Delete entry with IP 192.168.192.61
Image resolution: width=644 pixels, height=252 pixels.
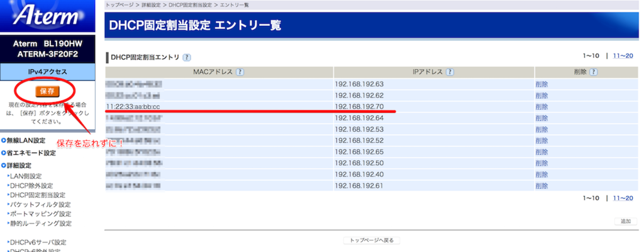coord(541,186)
